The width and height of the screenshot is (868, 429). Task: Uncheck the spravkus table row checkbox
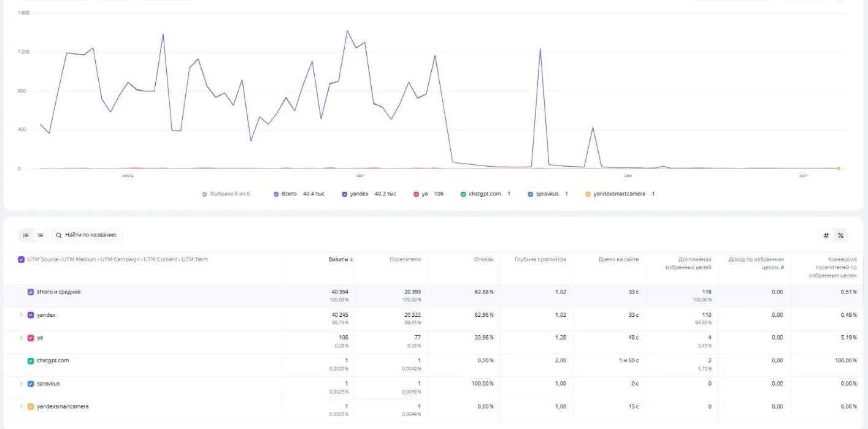click(x=31, y=384)
